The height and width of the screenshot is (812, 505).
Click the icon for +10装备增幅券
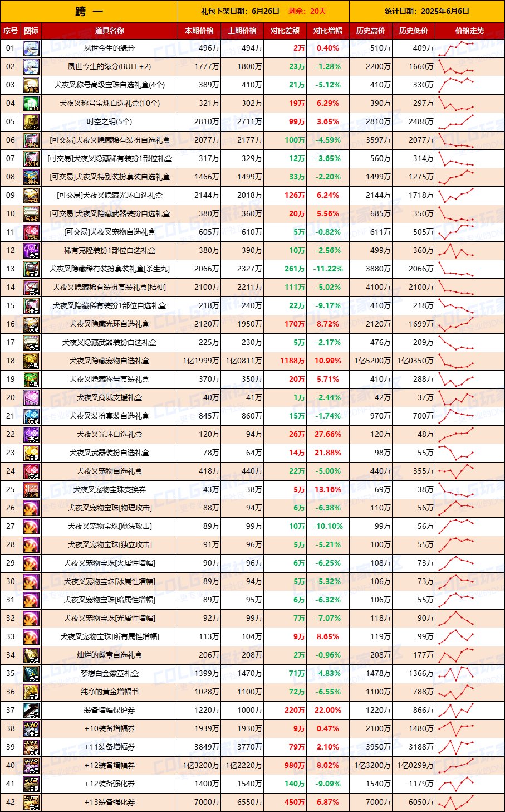[31, 729]
